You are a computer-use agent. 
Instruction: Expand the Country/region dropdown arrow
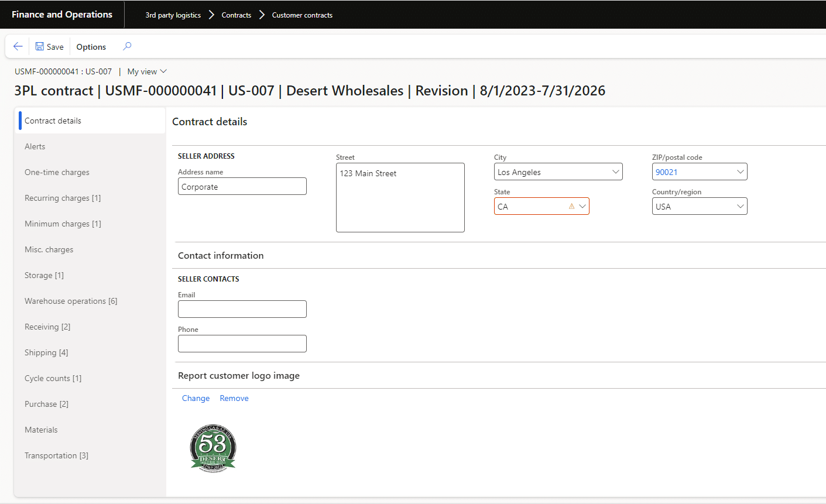click(x=740, y=206)
